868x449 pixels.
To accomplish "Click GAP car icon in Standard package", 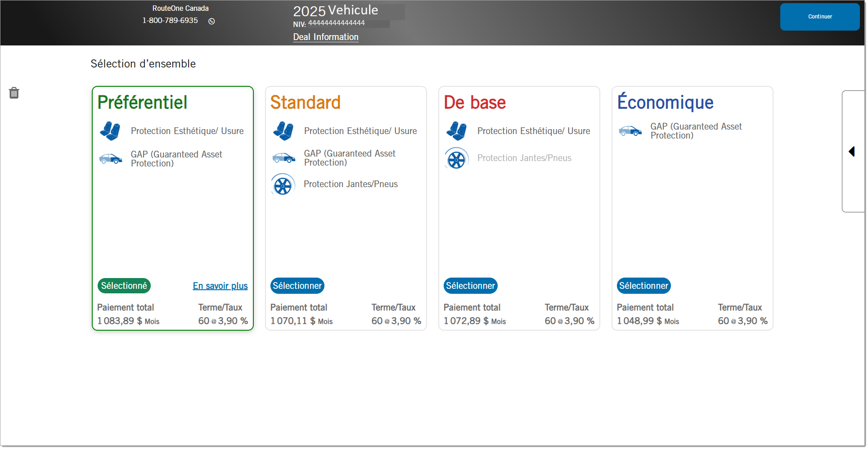I will (283, 158).
